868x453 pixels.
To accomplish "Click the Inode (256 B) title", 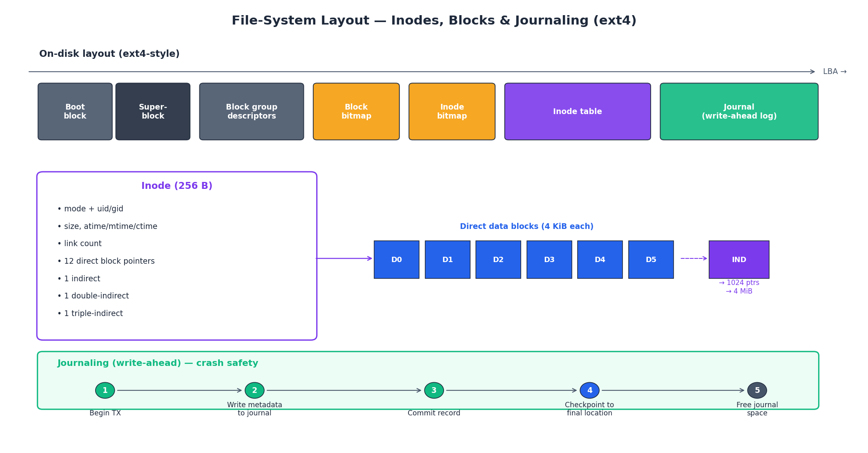I will (176, 186).
